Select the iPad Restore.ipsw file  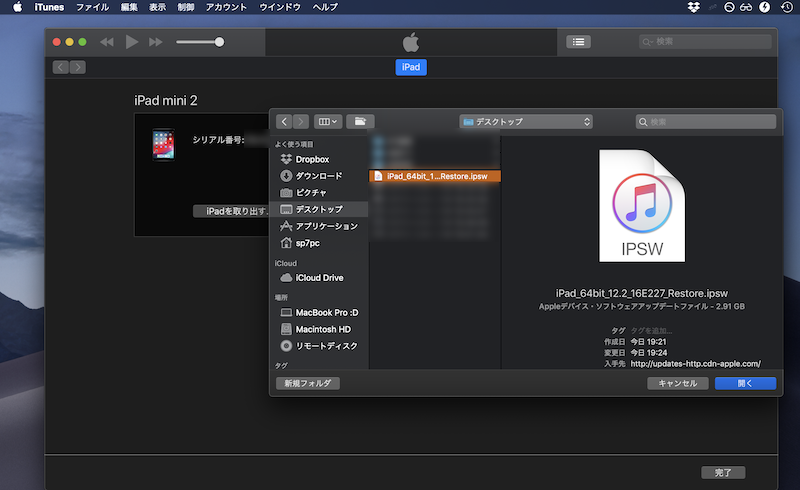pos(435,176)
